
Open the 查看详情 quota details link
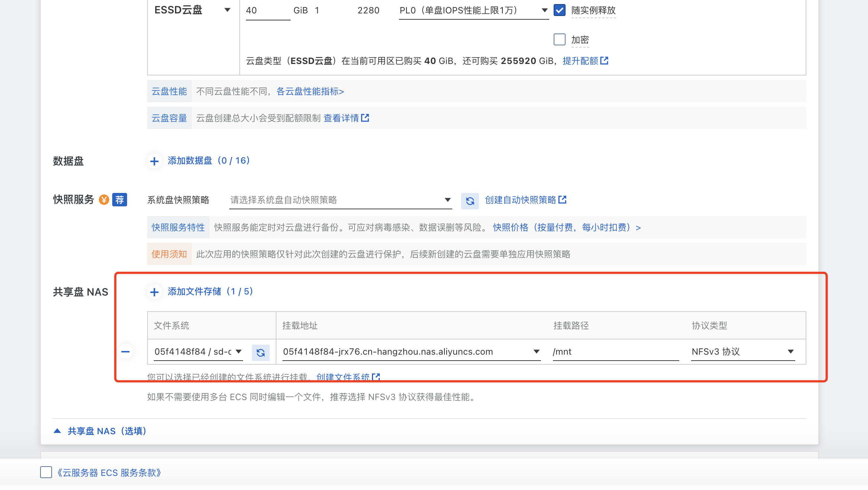[341, 118]
